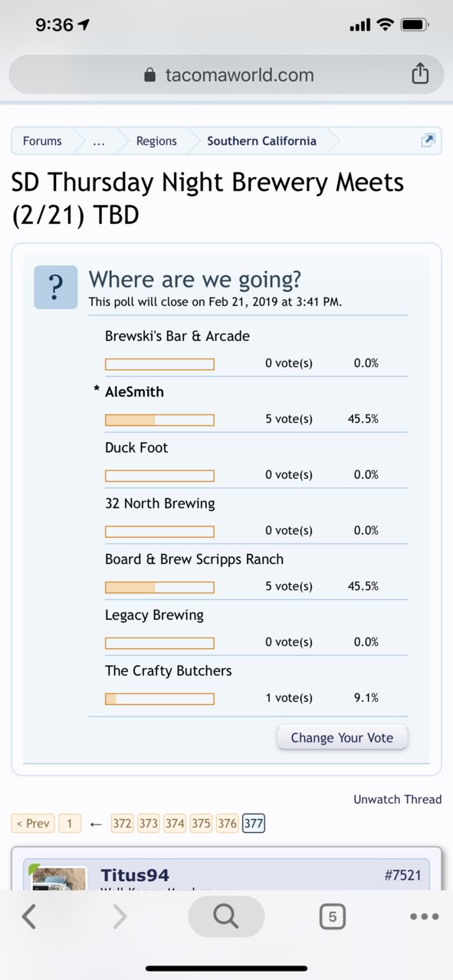This screenshot has height=980, width=453.
Task: Tap the Safari share icon
Action: [x=419, y=74]
